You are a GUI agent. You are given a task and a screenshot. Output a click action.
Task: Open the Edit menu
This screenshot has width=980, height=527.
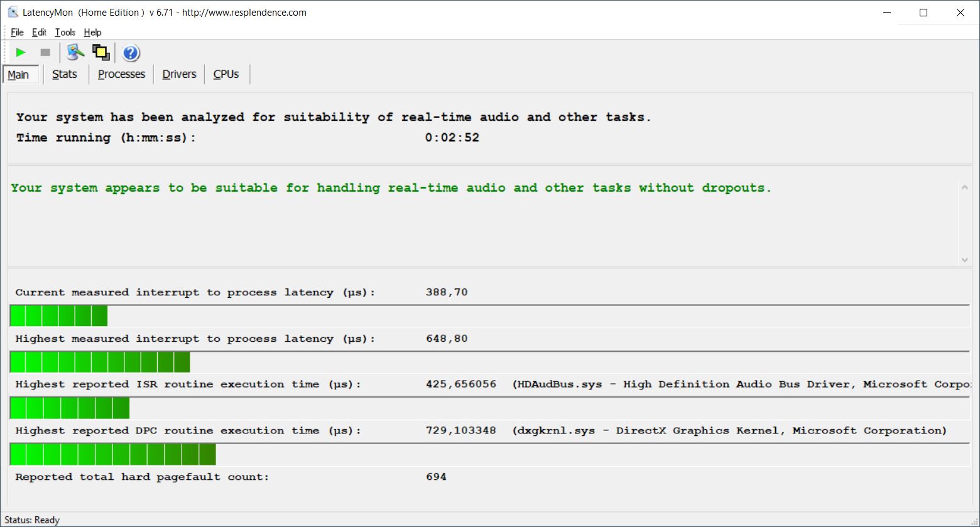pos(39,33)
